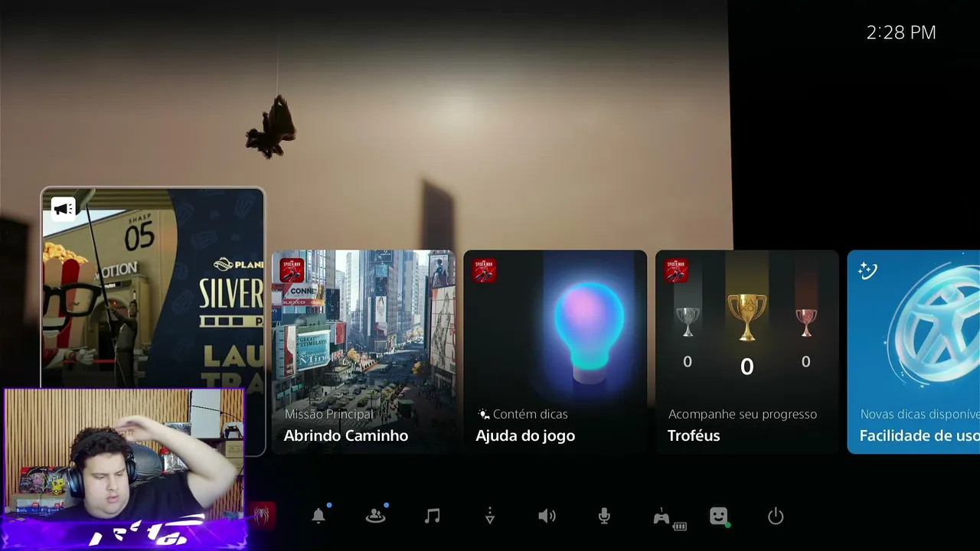The height and width of the screenshot is (551, 980).
Task: Click the "Contém dicas" label
Action: [x=531, y=414]
